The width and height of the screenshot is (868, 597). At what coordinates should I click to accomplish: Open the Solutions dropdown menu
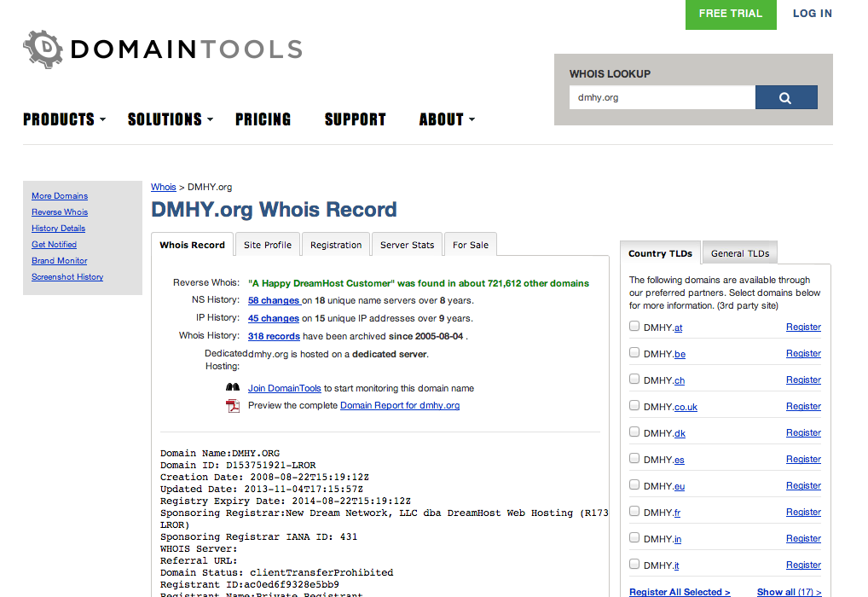[x=171, y=119]
